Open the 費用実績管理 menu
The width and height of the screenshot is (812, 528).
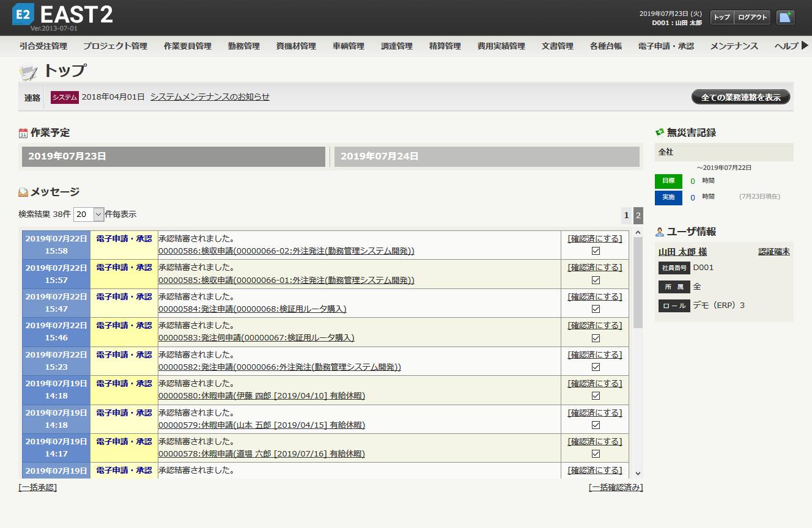pos(501,46)
